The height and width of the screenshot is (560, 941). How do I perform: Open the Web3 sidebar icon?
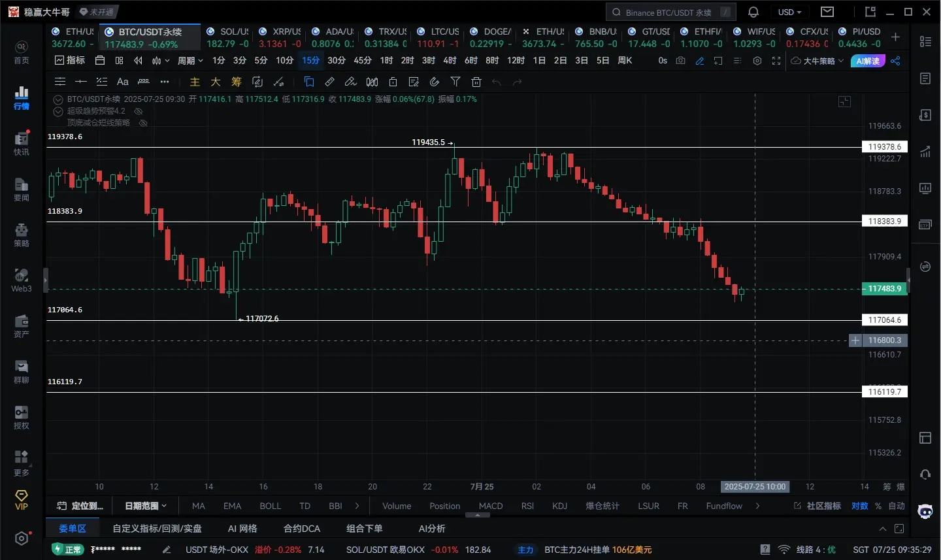point(22,280)
